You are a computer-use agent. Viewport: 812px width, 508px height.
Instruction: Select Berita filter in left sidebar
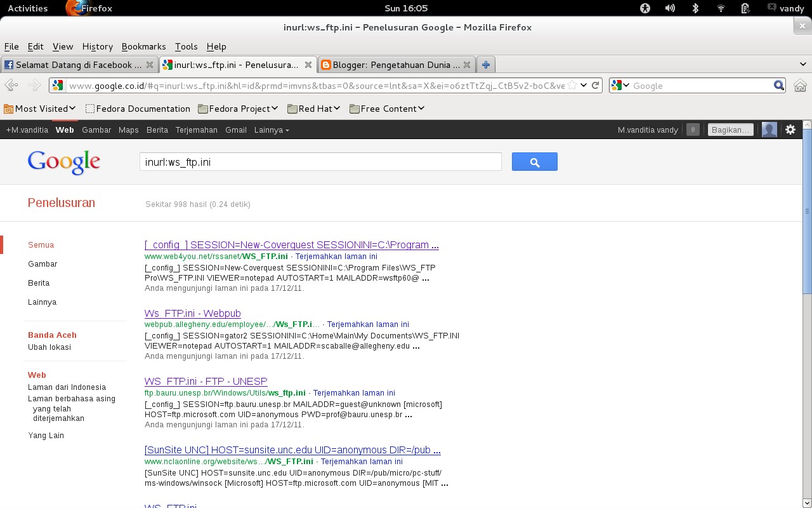pos(39,283)
